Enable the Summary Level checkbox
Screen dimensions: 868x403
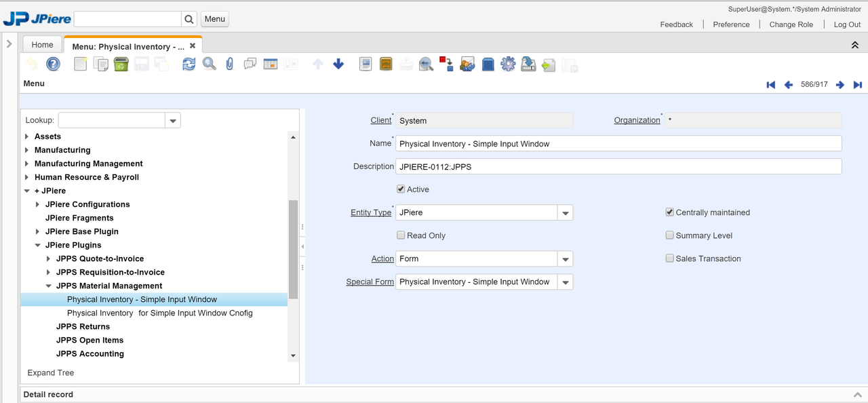tap(670, 235)
